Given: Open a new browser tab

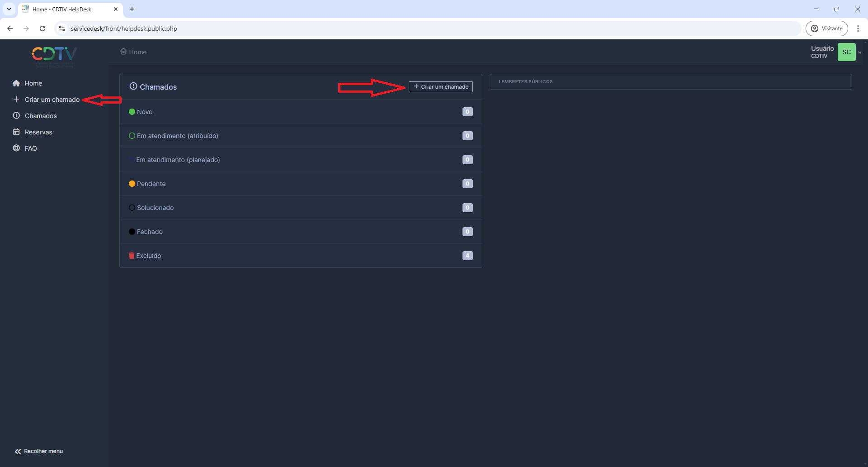Looking at the screenshot, I should click(132, 9).
